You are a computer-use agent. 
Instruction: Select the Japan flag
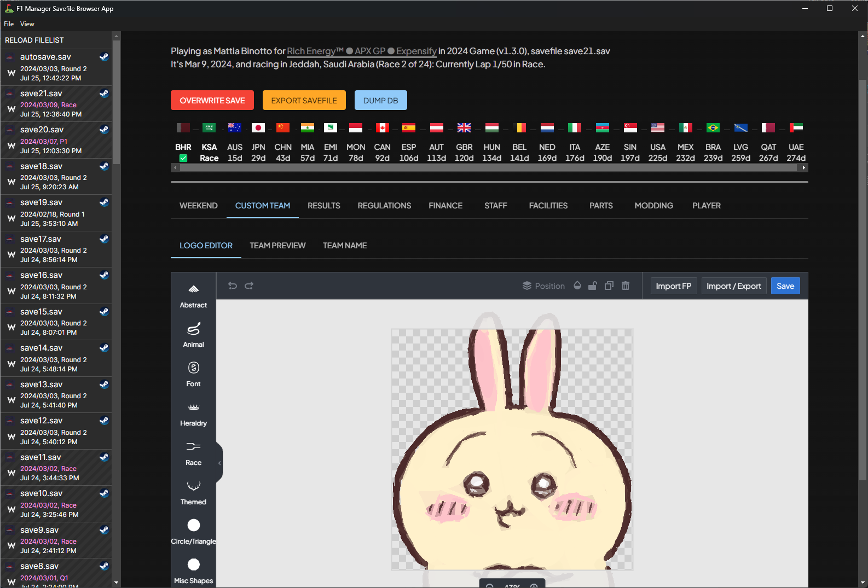[x=258, y=127]
